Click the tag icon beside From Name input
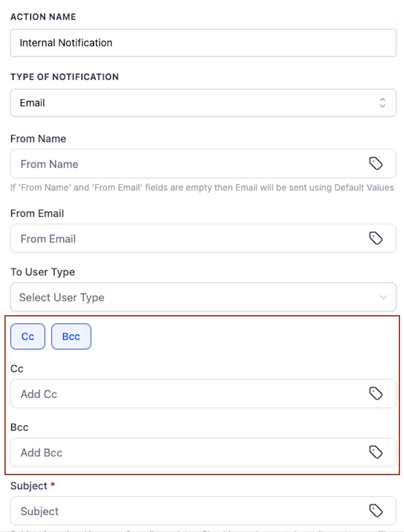Screen dimensions: 404x532 [376, 164]
